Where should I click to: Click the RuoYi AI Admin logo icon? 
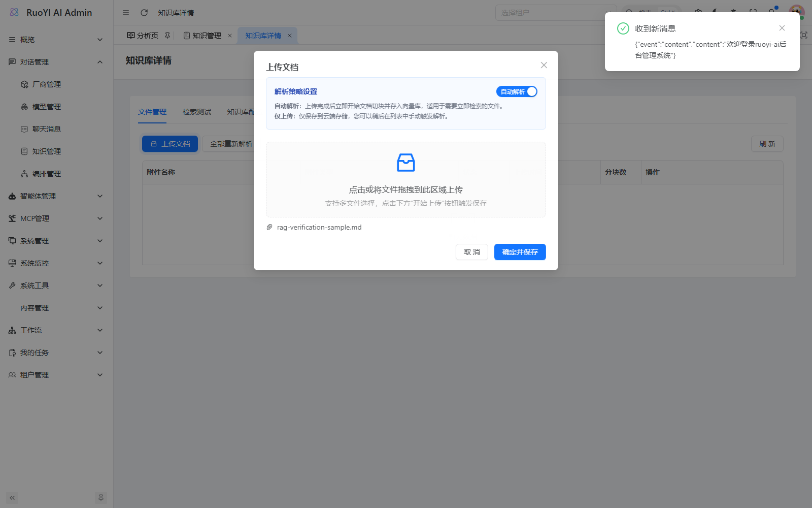14,12
